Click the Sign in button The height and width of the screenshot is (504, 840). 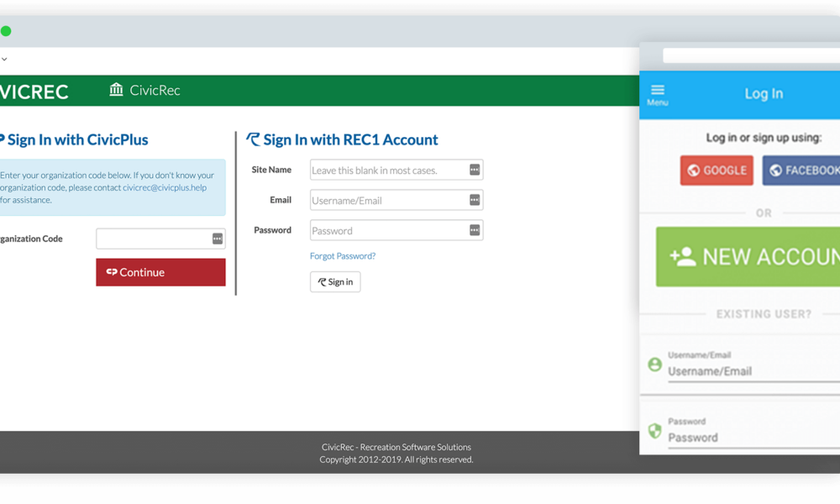[335, 281]
